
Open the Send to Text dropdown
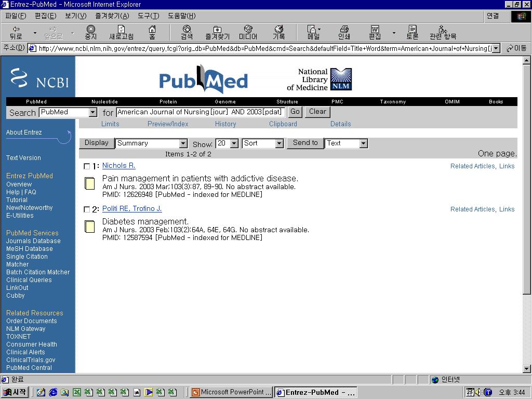tap(363, 143)
